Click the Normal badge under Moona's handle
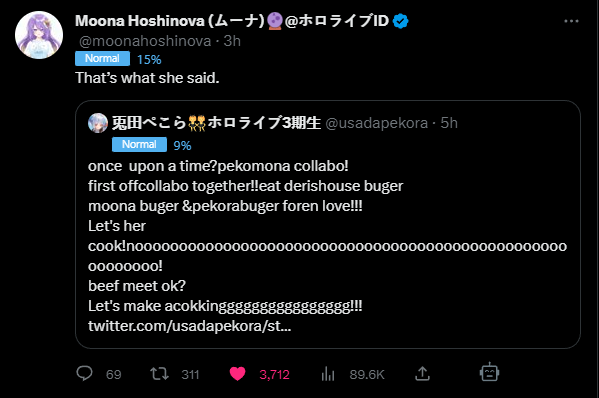599x398 pixels. pos(102,58)
